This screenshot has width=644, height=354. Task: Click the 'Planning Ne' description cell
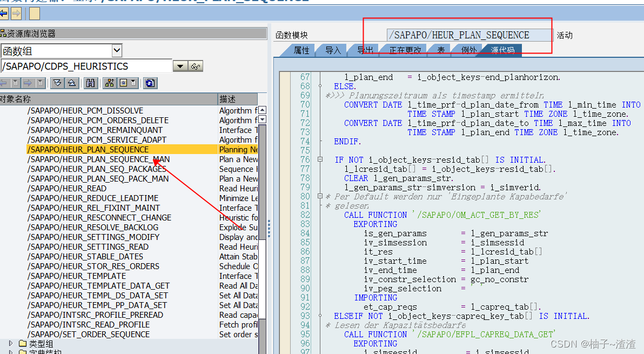[x=238, y=150]
